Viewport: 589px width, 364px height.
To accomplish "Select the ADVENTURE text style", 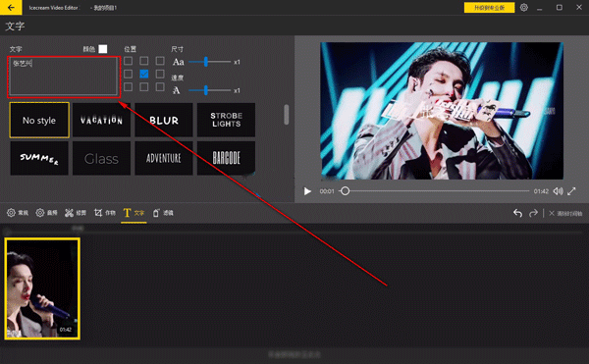I will tap(164, 158).
